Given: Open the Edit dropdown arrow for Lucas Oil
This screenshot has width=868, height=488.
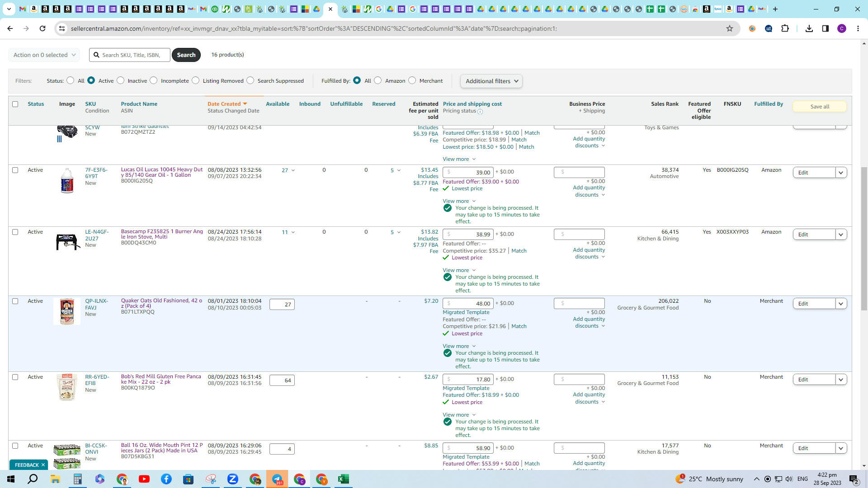Looking at the screenshot, I should tap(841, 173).
